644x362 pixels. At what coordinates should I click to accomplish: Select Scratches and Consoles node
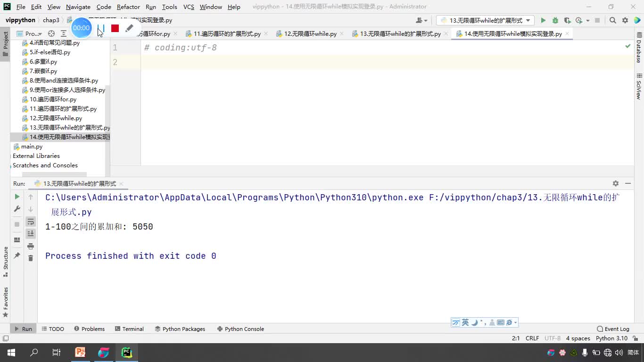(x=45, y=165)
